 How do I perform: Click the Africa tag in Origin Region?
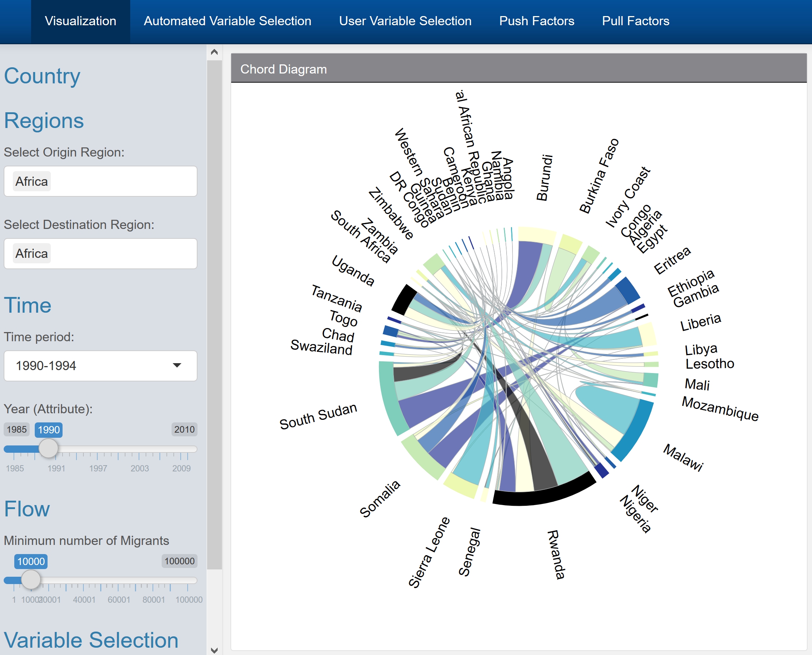[x=32, y=181]
